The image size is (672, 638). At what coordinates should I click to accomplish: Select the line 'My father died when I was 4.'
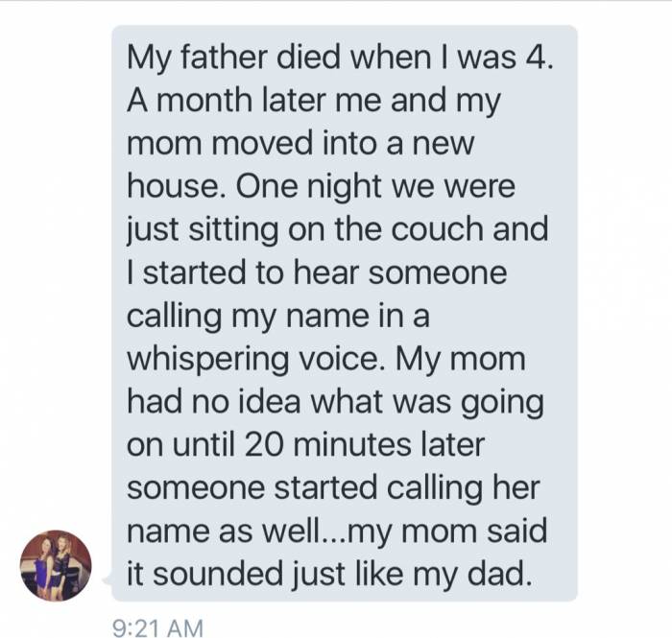pyautogui.click(x=340, y=58)
